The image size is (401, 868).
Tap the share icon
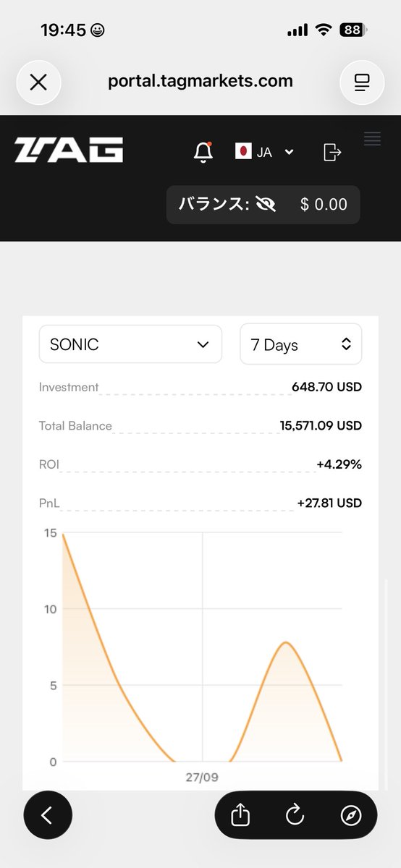click(x=240, y=815)
